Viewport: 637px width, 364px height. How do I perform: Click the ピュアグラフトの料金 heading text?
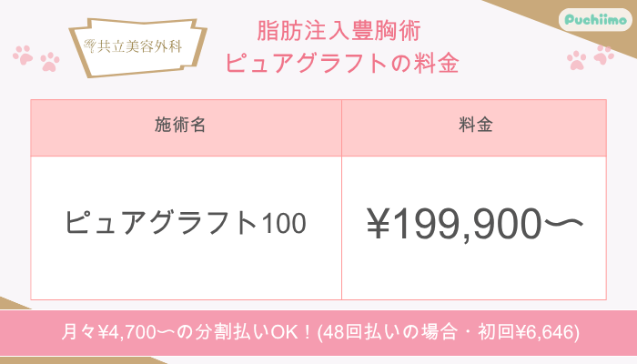339,64
